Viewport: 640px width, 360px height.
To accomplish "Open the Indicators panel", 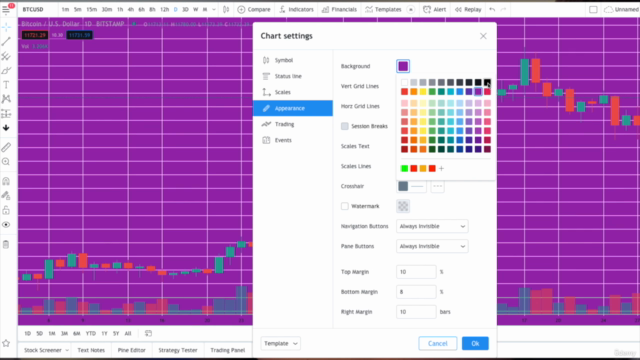I will click(x=296, y=9).
